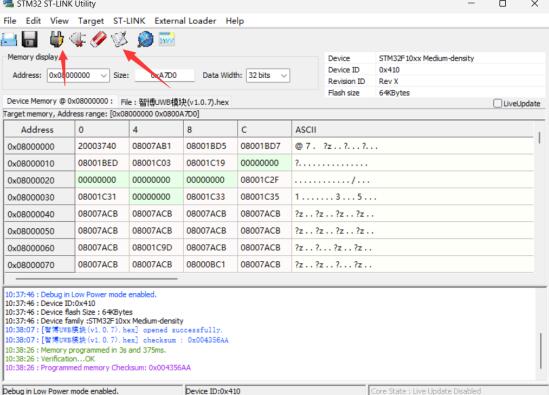Click the Full chip erase eraser icon
Viewport: 549px width, 395px height.
coord(99,39)
